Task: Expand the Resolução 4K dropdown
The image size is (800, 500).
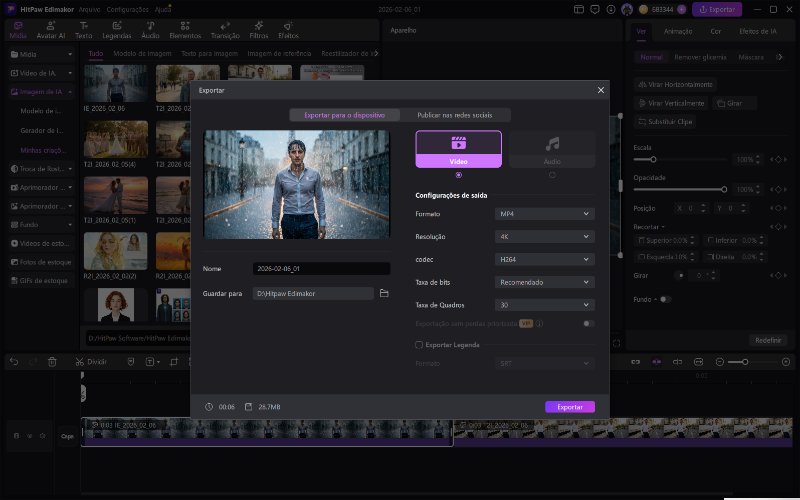Action: tap(545, 236)
